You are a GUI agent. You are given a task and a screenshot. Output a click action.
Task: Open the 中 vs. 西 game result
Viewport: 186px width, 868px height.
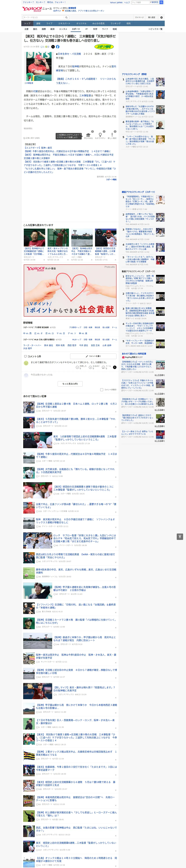tap(27, 333)
